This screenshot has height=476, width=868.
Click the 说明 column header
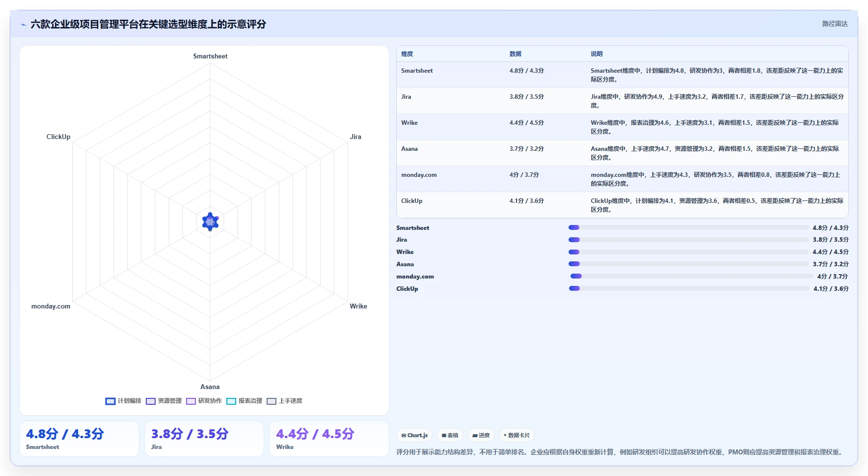point(597,54)
